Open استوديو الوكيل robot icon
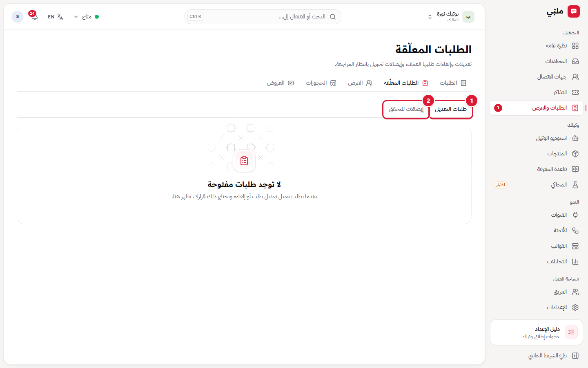Screen dimensions: 588x368 [575, 138]
